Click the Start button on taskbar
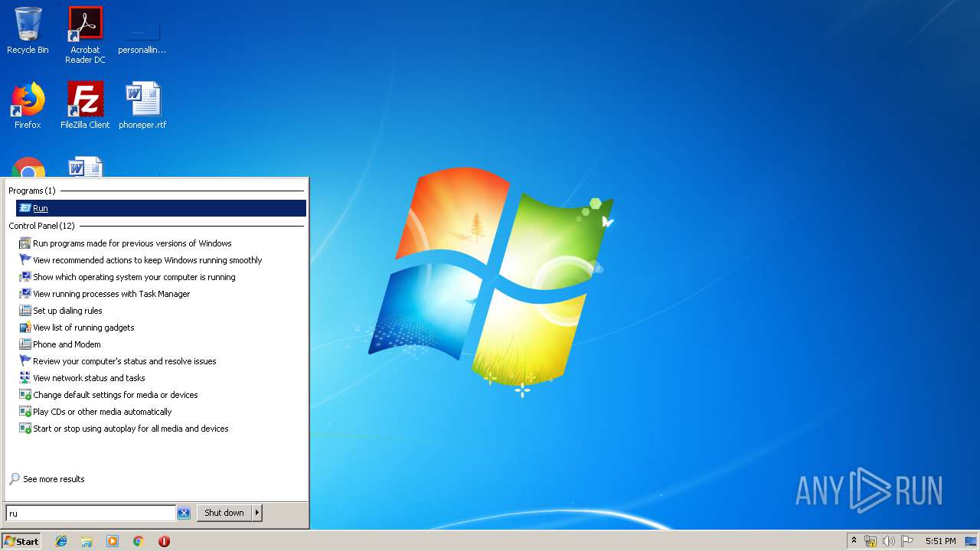Image resolution: width=980 pixels, height=551 pixels. [21, 541]
